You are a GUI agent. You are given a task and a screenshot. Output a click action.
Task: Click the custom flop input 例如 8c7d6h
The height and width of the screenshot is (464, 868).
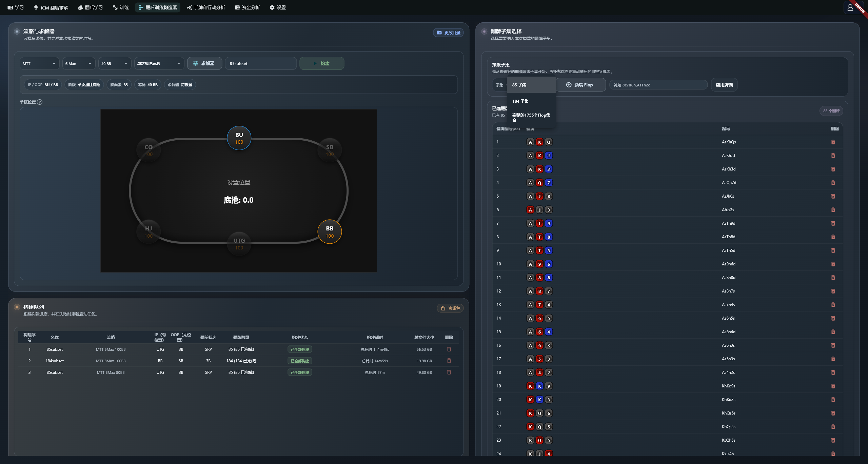click(x=658, y=85)
